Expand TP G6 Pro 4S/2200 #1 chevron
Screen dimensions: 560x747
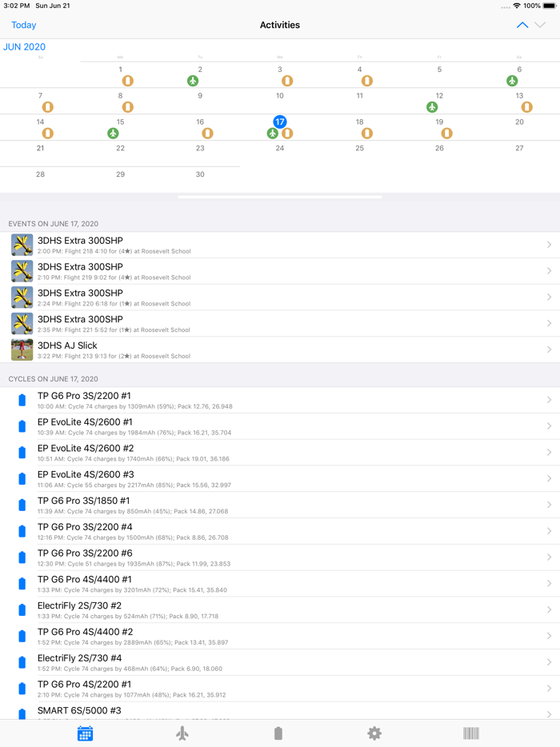tap(549, 689)
